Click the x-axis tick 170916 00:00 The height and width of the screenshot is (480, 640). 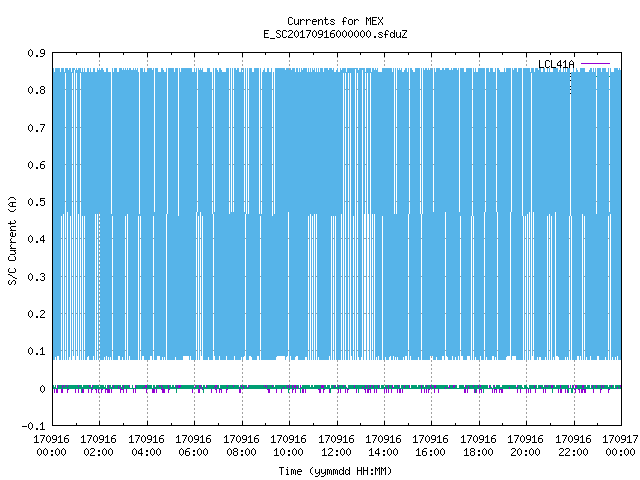[51, 446]
